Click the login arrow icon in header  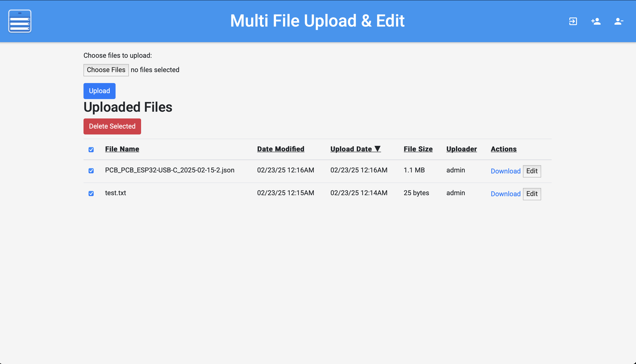click(573, 21)
